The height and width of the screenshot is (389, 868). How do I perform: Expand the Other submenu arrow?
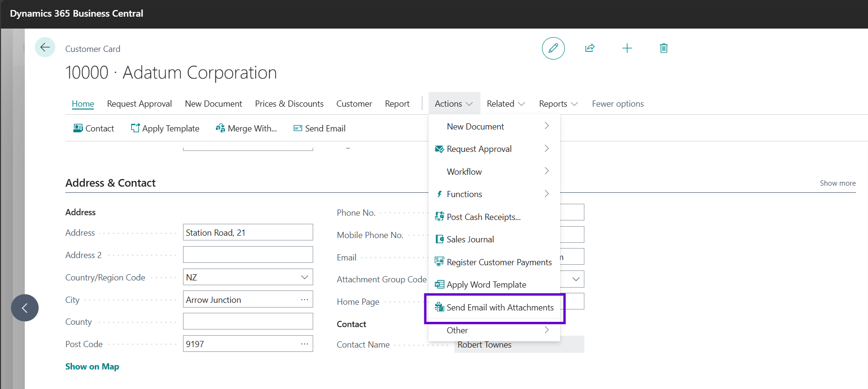coord(547,330)
